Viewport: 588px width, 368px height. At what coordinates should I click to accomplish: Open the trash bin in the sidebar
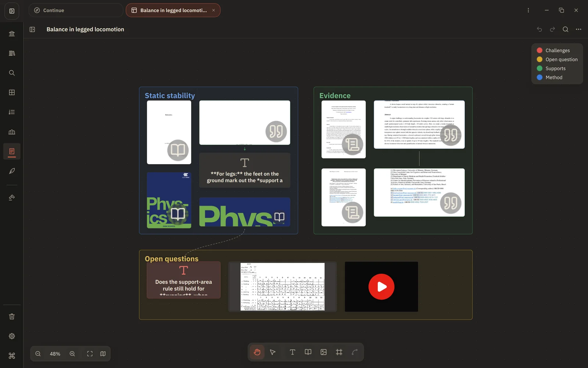coord(12,316)
